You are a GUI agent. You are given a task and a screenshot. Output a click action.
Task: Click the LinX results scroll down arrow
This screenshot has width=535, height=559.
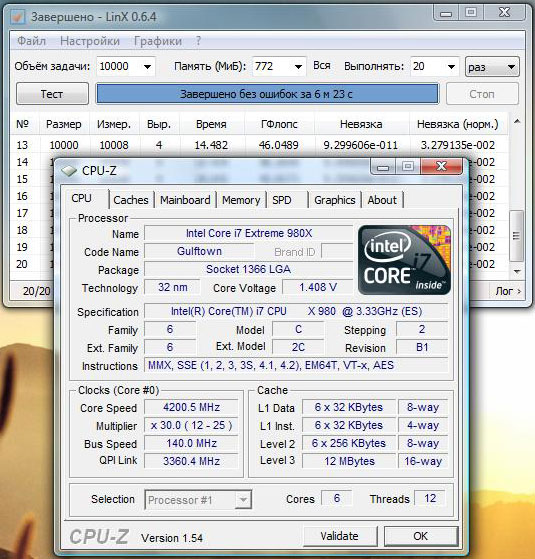pyautogui.click(x=517, y=272)
